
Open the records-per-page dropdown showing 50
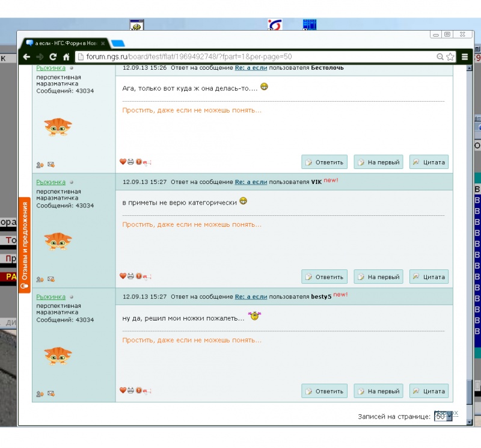[443, 416]
